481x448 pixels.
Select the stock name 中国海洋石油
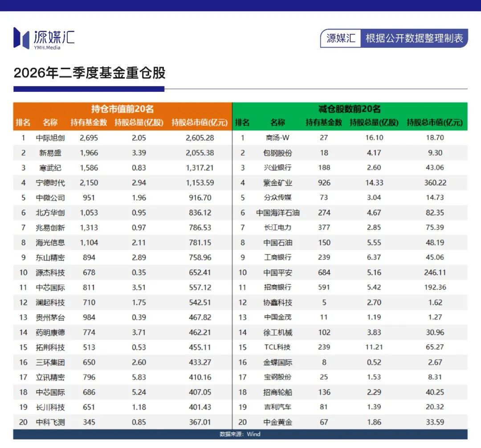[x=277, y=213]
